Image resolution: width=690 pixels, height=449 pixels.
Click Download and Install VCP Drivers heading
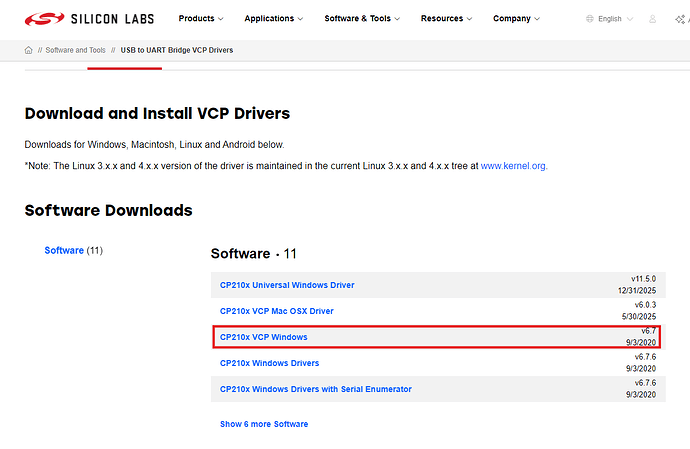point(158,114)
